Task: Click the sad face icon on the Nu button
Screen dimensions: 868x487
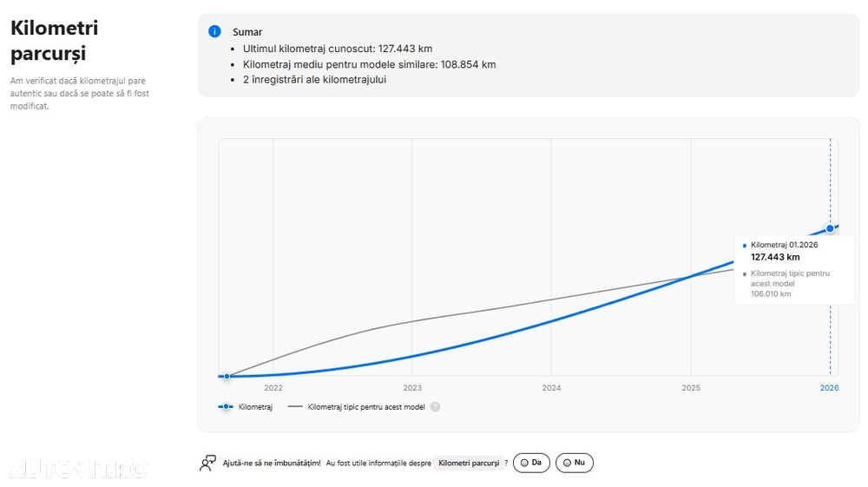Action: click(x=567, y=464)
